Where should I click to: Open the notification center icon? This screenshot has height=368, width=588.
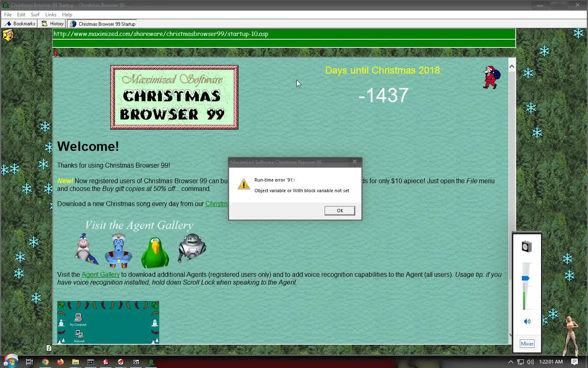(x=575, y=362)
